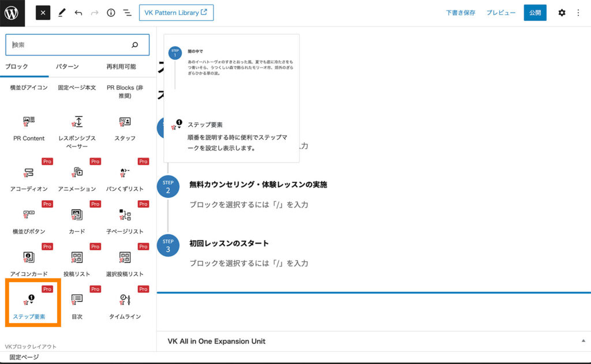The width and height of the screenshot is (591, 364).
Task: Close the block inserter with the X toggle
Action: tap(43, 12)
